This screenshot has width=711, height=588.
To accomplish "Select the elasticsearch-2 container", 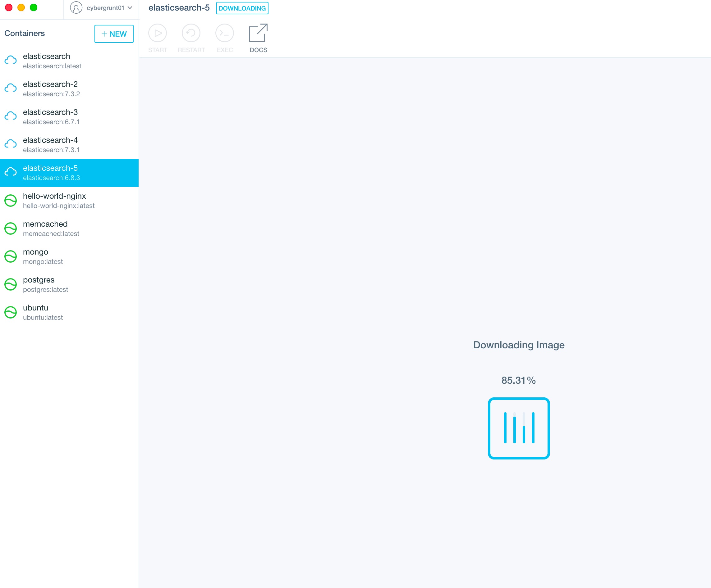I will pos(69,89).
